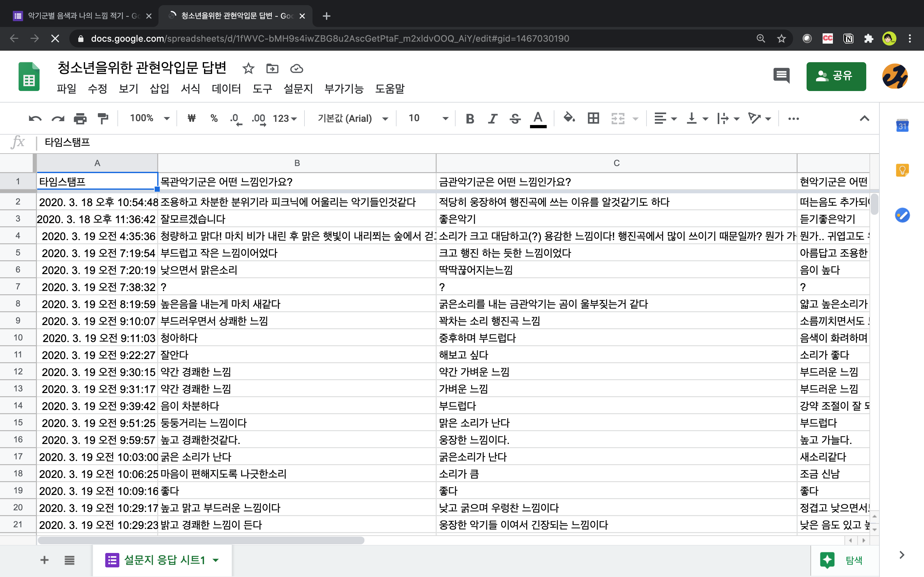Viewport: 924px width, 577px height.
Task: Open the 데이터 menu
Action: point(226,88)
